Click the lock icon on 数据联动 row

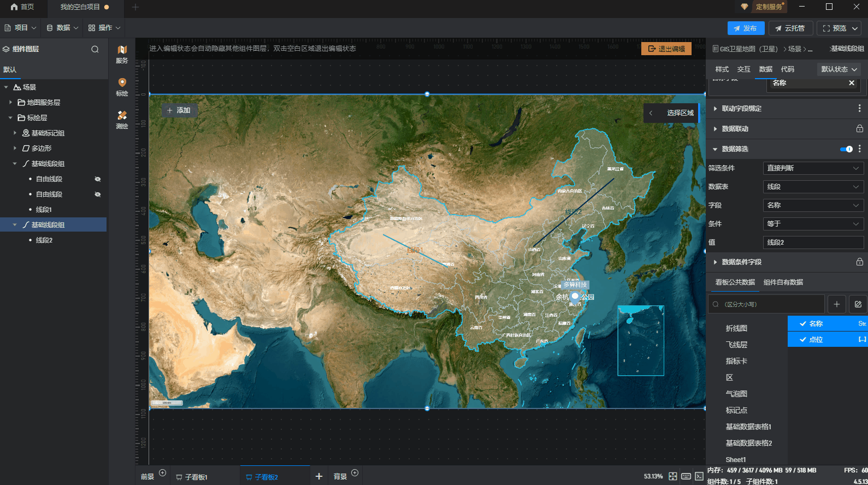point(859,129)
